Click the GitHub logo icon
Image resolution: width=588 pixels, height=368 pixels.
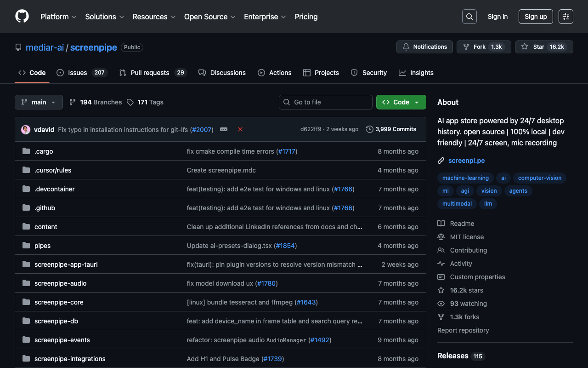(22, 17)
